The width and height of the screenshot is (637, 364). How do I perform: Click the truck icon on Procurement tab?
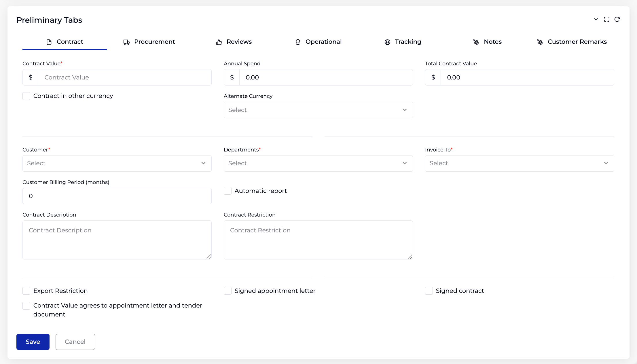pyautogui.click(x=126, y=42)
